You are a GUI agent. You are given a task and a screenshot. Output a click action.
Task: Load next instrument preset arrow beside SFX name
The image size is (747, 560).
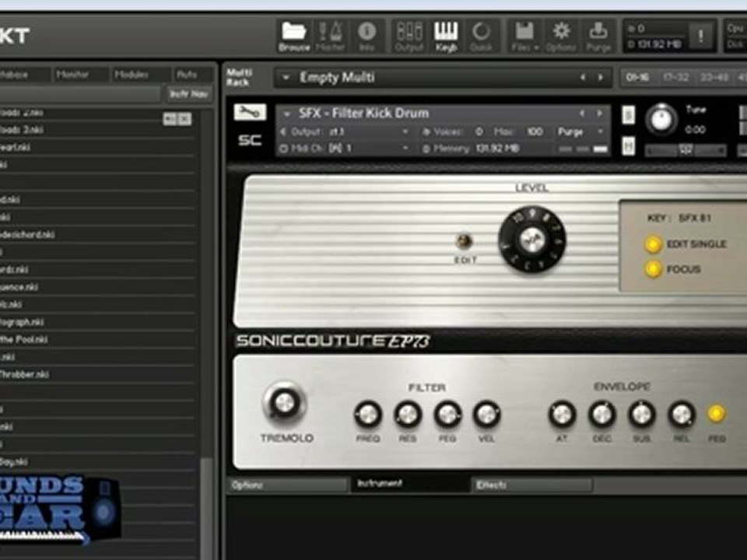599,114
